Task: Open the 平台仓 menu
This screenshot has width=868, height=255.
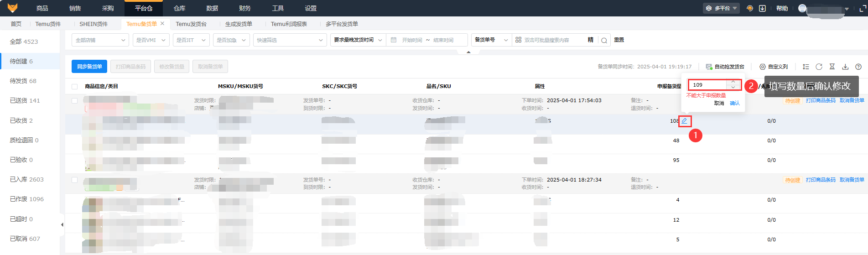Action: 144,8
